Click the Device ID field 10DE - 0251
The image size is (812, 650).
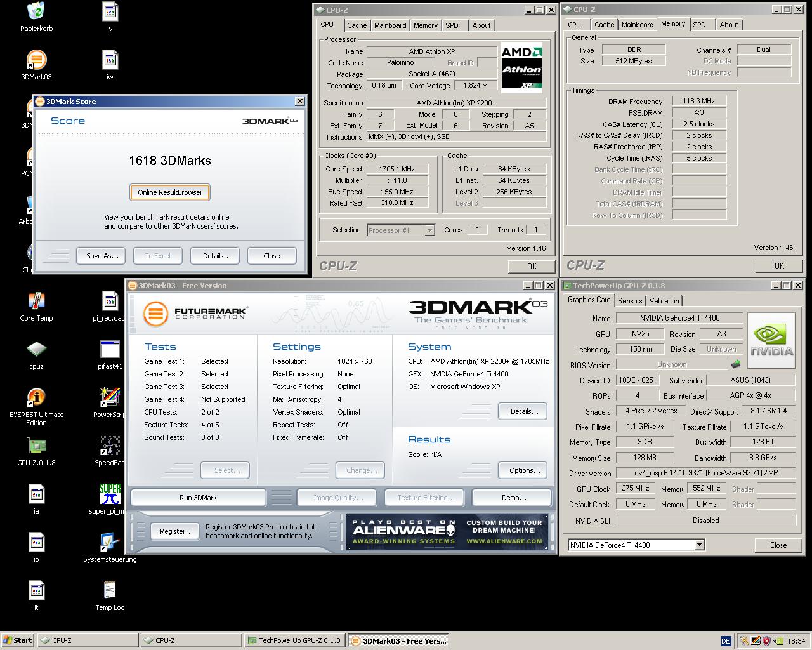pos(636,380)
